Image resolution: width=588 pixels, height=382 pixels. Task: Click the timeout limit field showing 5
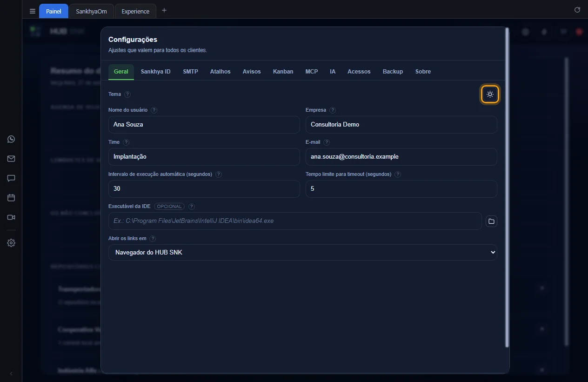pos(401,189)
